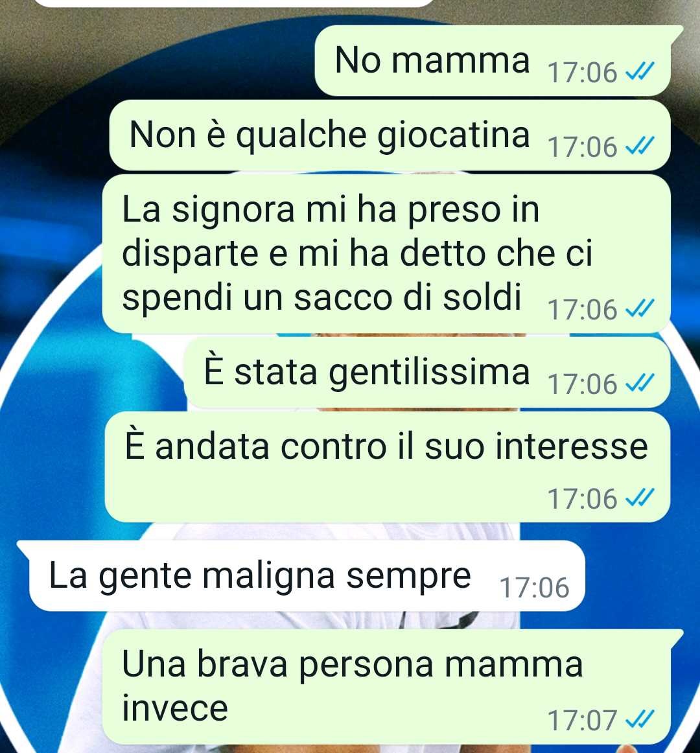Viewport: 700px width, 753px height.
Task: Tap the blue ticks on "spendi un sacco di soldi"
Action: [640, 309]
